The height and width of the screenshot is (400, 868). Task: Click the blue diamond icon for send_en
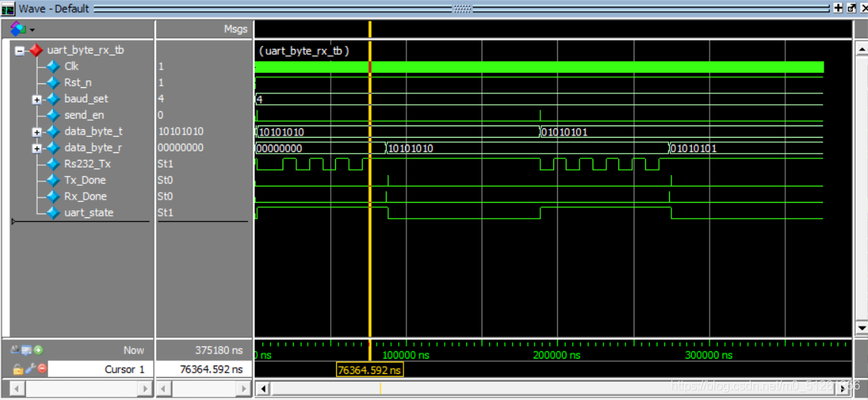(x=53, y=115)
